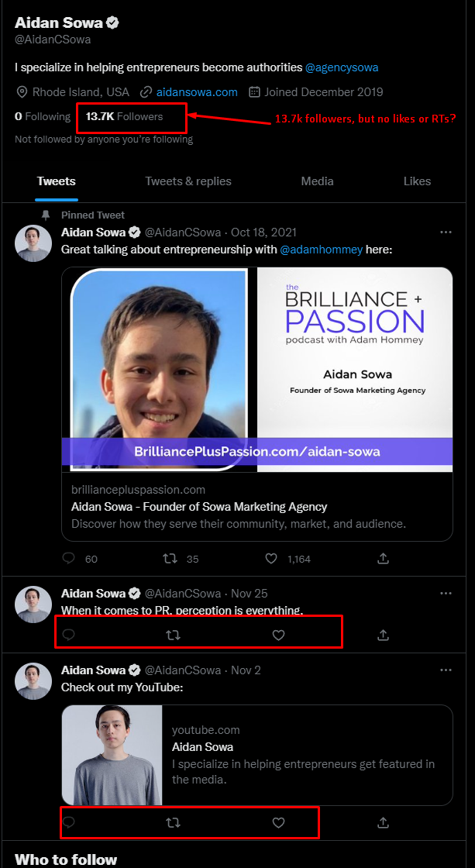Like the pinned podcast tweet

coord(271,558)
